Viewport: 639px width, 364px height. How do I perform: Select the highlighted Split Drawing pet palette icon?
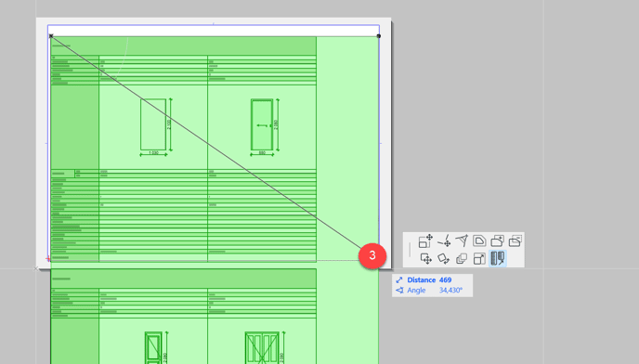[498, 258]
